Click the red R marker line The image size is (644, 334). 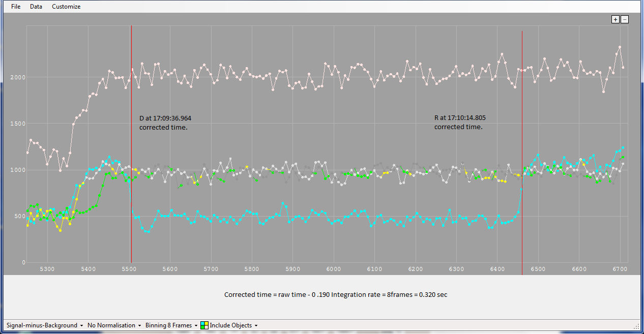[x=522, y=153]
